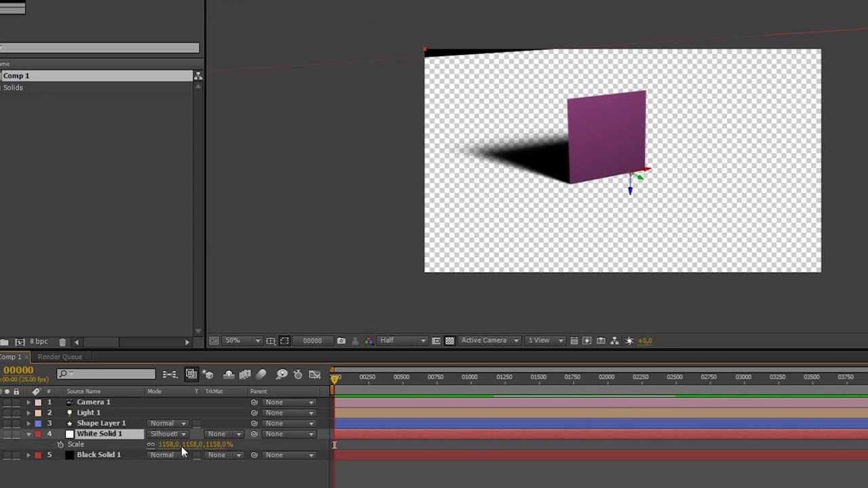868x488 pixels.
Task: Toggle Always Preview This View icon
Action: click(214, 341)
